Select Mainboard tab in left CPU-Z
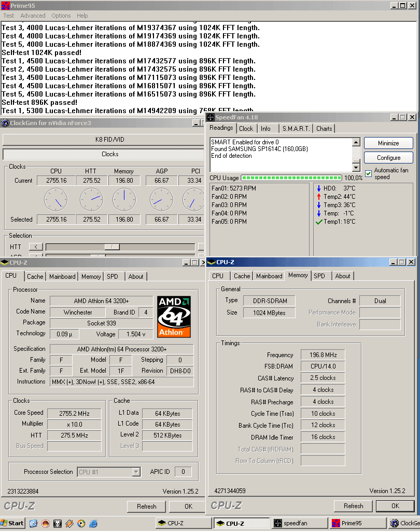Viewport: 420px width, 532px height. pyautogui.click(x=62, y=277)
